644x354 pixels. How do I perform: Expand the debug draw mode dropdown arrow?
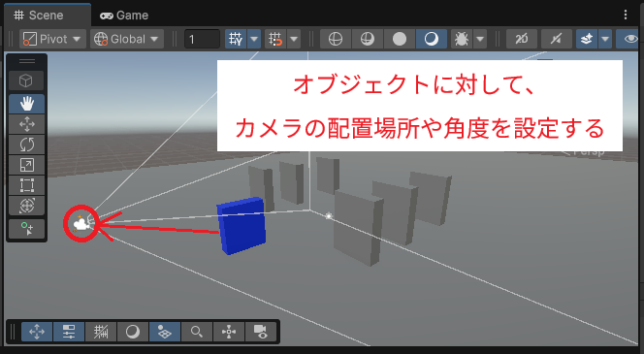coord(480,39)
